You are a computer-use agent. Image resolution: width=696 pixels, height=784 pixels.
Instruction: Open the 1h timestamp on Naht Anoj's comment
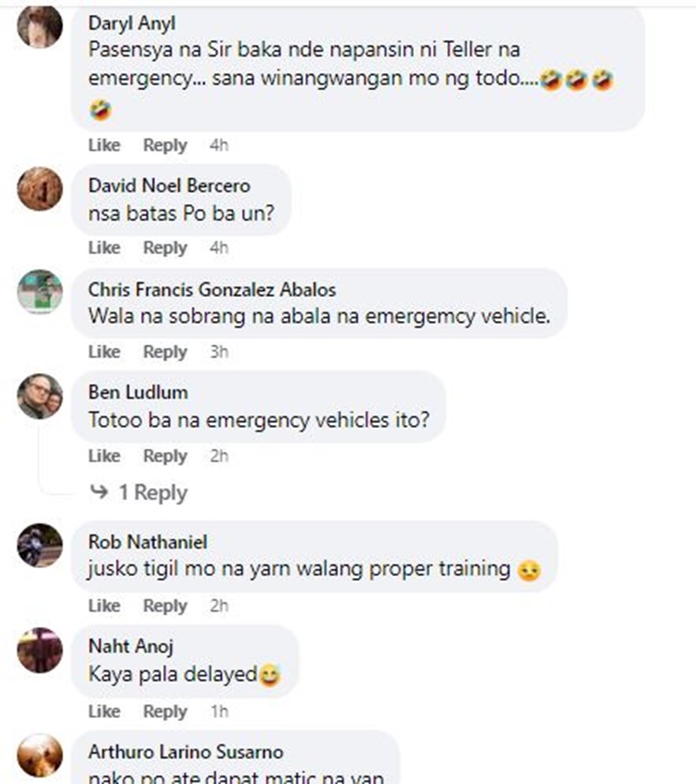pos(219,711)
